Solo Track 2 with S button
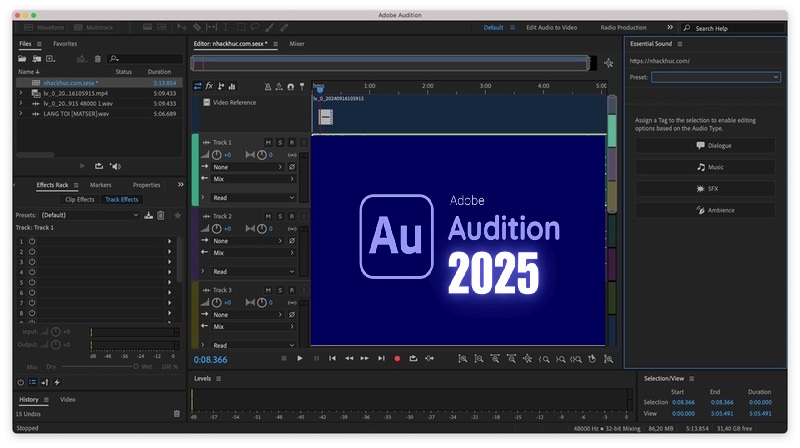Image resolution: width=800 pixels, height=448 pixels. click(280, 216)
